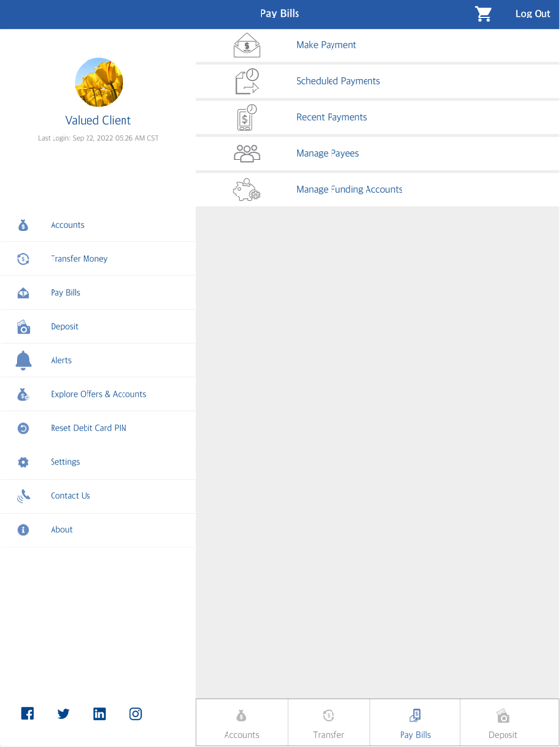
Task: Open the Twitter social link
Action: [x=63, y=714]
